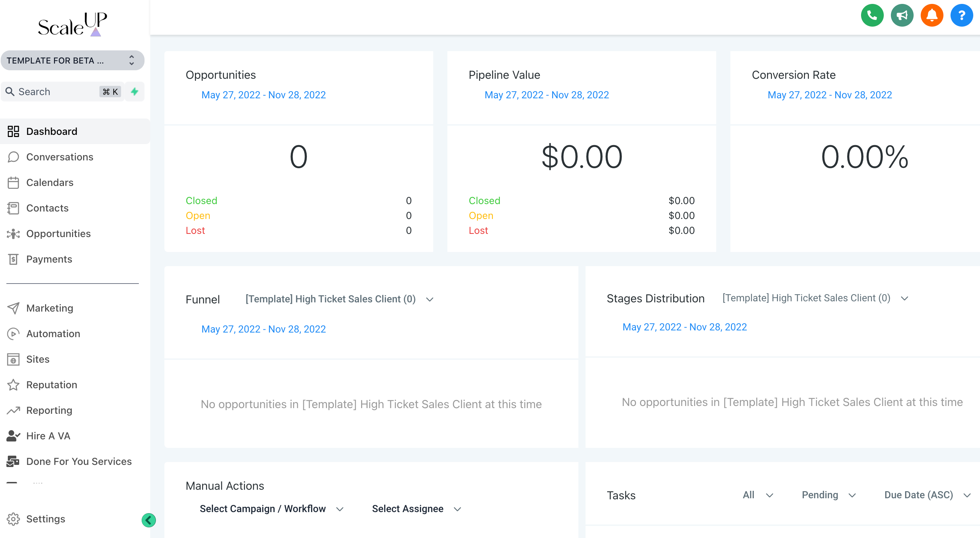Image resolution: width=980 pixels, height=538 pixels.
Task: Expand Select Assignee dropdown
Action: click(x=416, y=509)
